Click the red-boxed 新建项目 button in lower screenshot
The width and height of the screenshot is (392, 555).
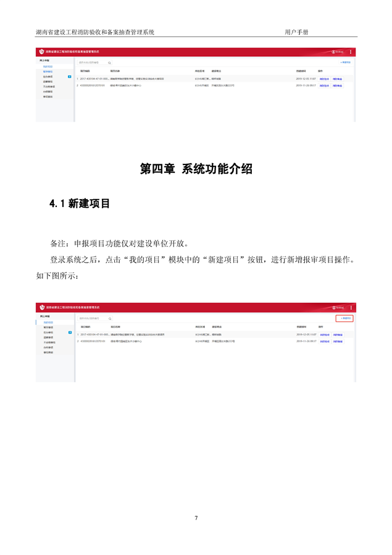click(x=344, y=318)
